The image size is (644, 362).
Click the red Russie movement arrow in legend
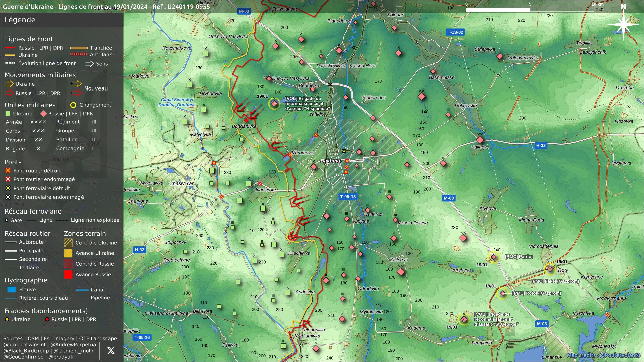9,93
